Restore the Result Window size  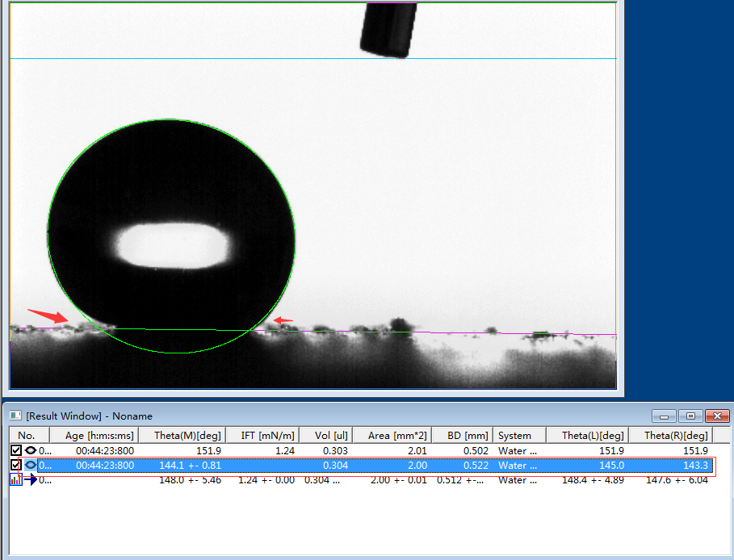tap(690, 416)
